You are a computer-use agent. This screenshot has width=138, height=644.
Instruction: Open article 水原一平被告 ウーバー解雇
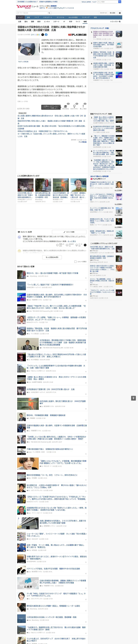pyautogui.click(x=55, y=546)
